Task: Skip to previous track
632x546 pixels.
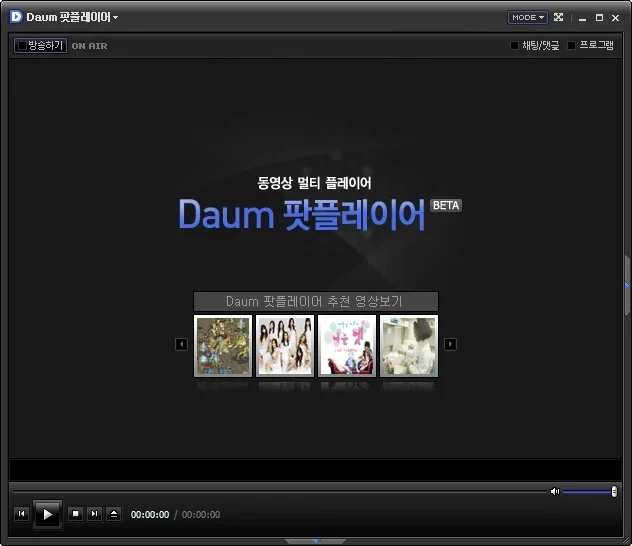Action: click(x=22, y=514)
